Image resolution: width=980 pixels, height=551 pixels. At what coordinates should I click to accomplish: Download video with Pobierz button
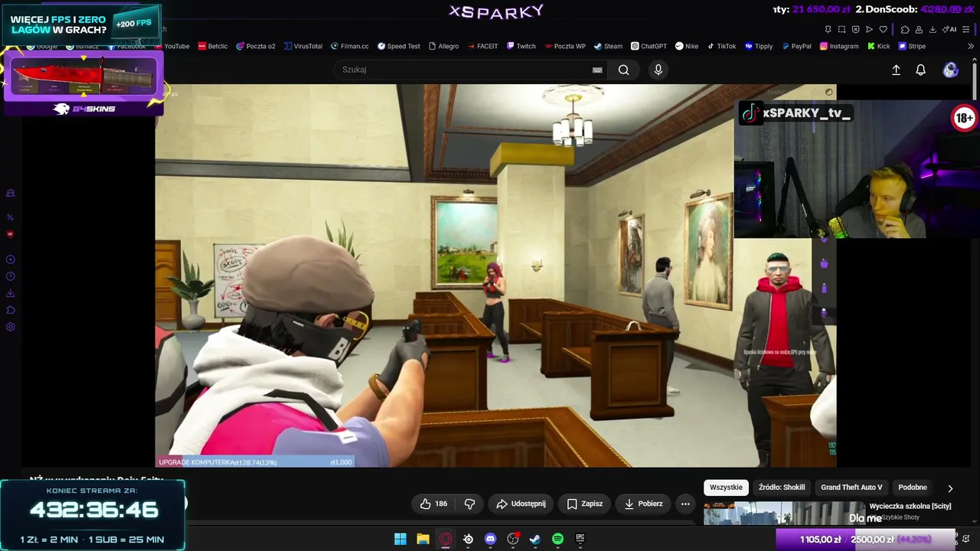(x=643, y=504)
